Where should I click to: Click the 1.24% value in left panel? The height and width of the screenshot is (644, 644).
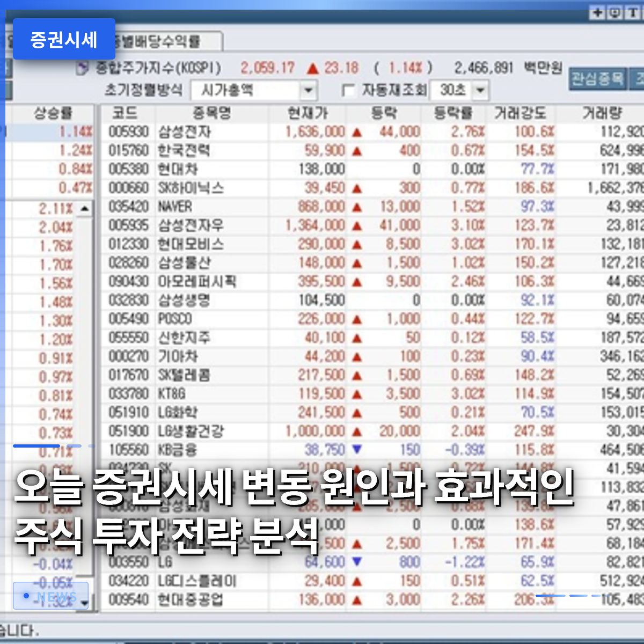76,151
